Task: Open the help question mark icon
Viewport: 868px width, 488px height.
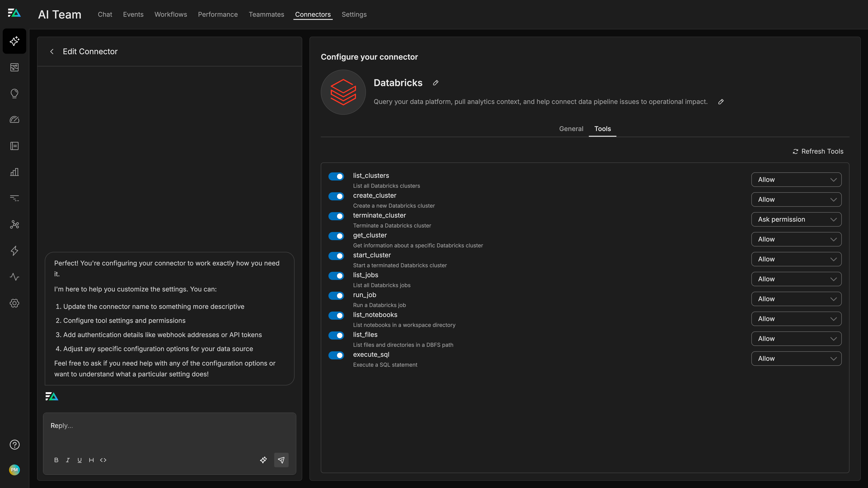Action: (14, 445)
